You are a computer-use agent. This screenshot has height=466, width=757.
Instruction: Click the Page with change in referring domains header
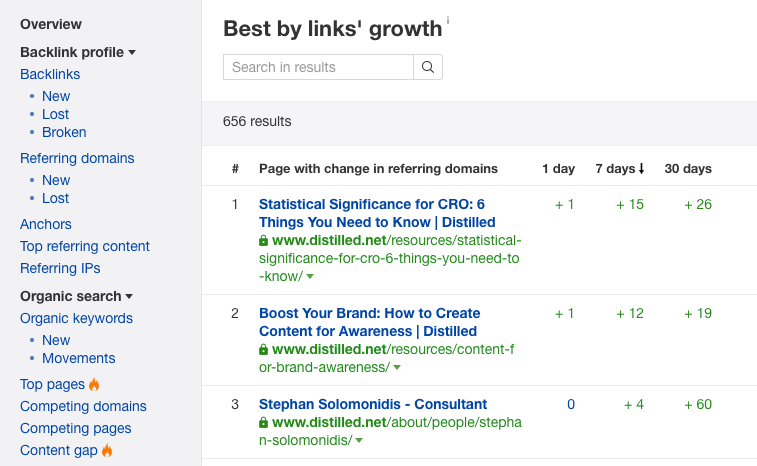coord(378,169)
